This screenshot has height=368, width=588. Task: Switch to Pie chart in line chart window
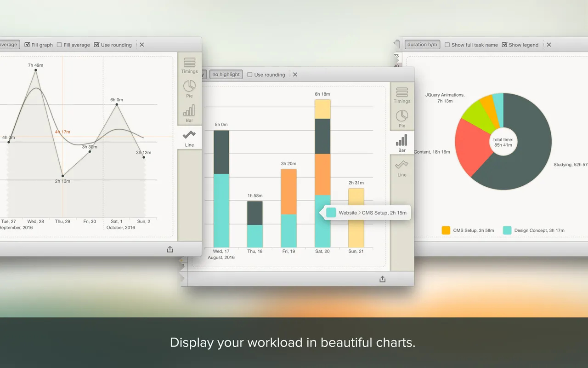click(x=189, y=88)
